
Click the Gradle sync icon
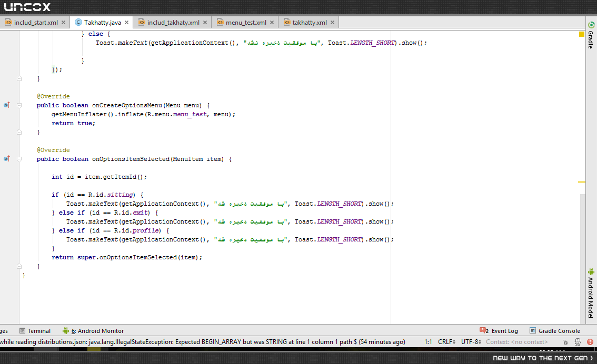click(591, 25)
